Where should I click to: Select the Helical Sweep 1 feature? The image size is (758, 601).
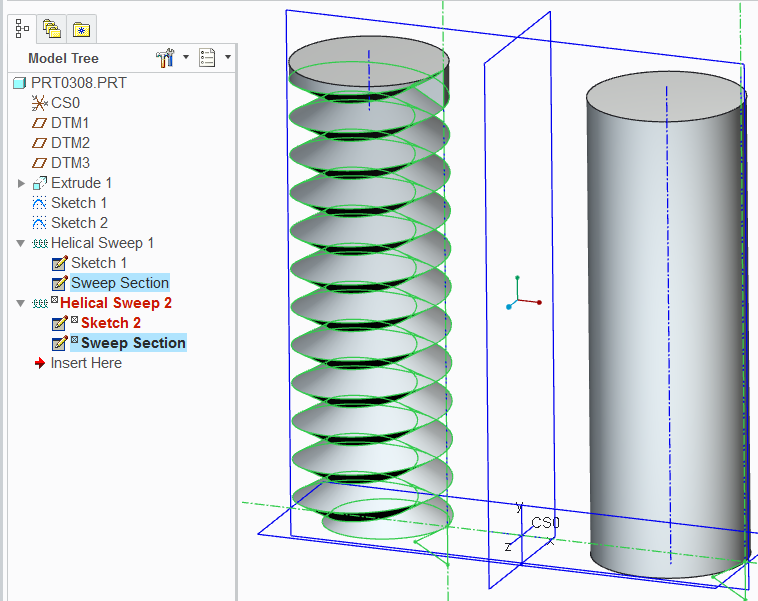point(102,243)
